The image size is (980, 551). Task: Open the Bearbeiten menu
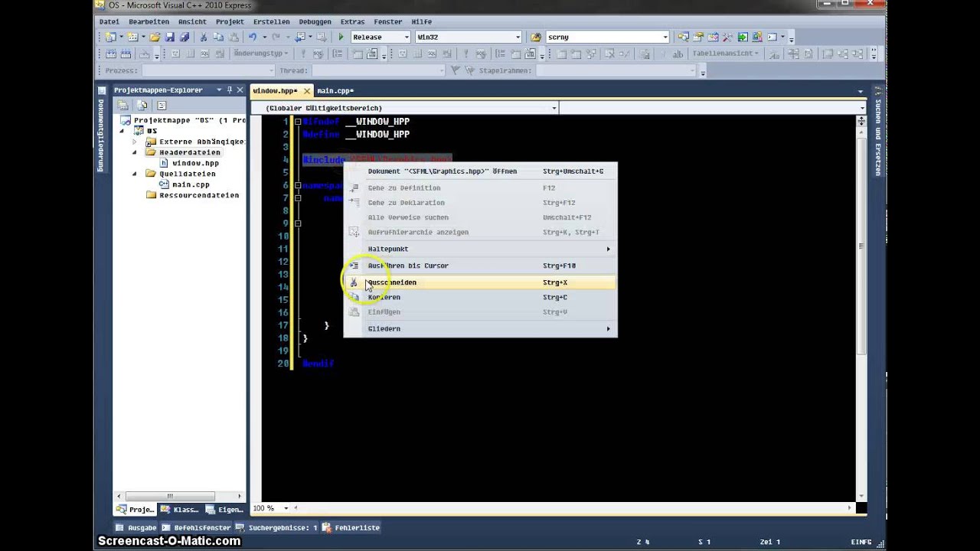[149, 21]
